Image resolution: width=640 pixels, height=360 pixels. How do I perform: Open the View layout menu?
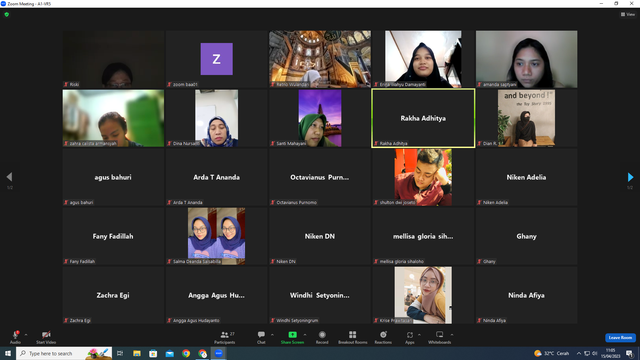pos(628,14)
